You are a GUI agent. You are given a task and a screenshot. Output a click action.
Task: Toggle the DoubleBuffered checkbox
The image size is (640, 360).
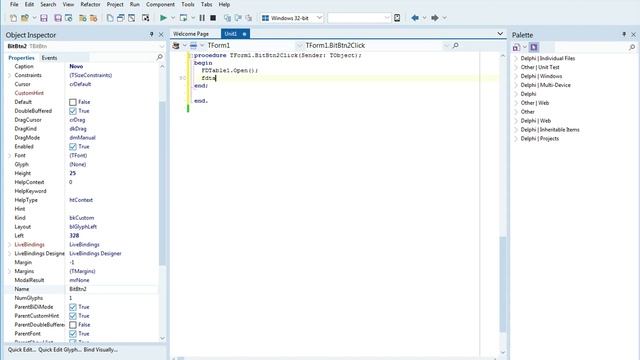(73, 111)
